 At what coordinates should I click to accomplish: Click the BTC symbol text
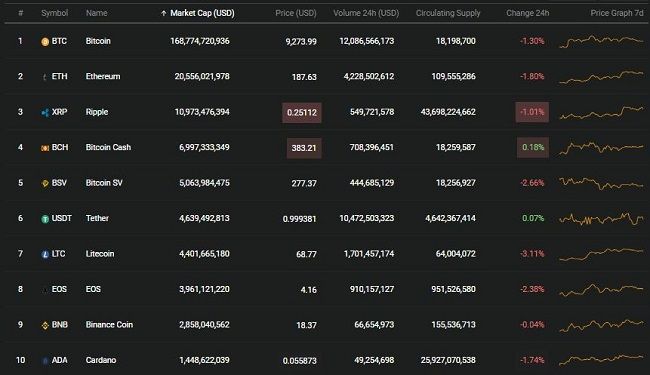point(59,41)
